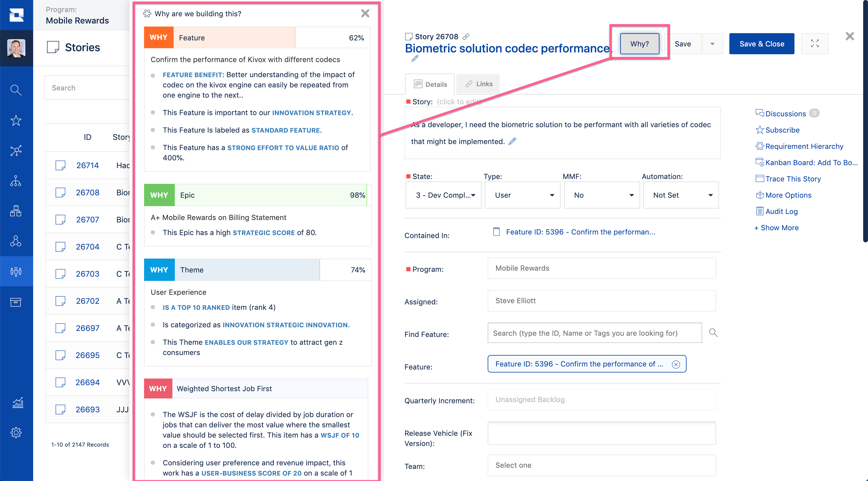Click the Find Feature search input
Image resolution: width=868 pixels, height=481 pixels.
pyautogui.click(x=595, y=333)
